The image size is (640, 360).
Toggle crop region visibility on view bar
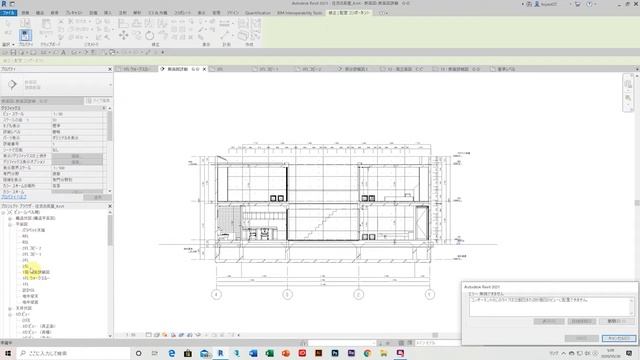(x=190, y=335)
